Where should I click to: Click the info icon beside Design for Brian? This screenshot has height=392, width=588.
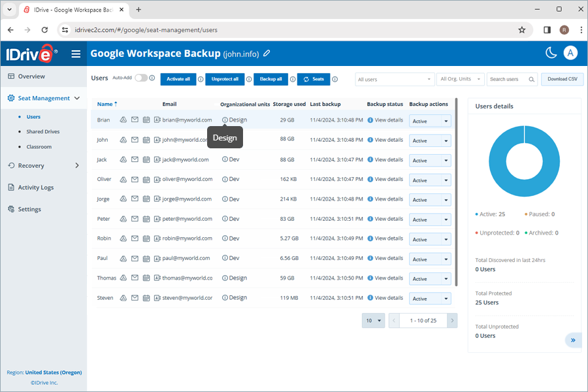point(225,120)
